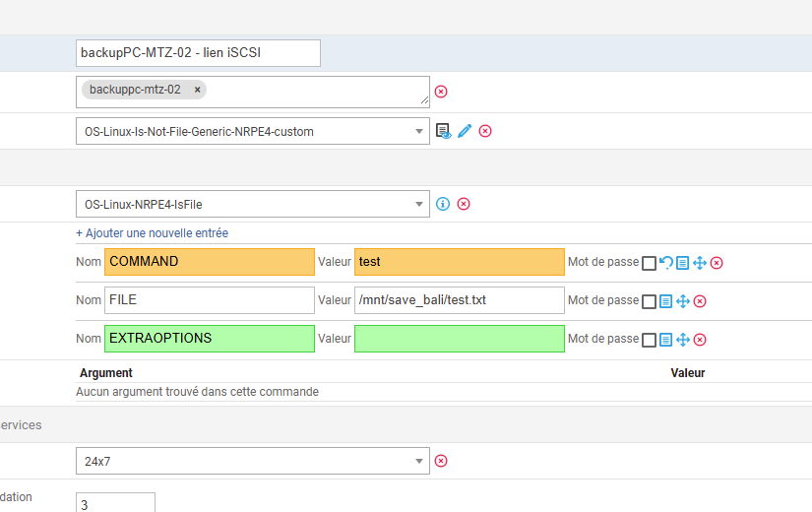Click the EXTRAOPTIONS macro name field
Screen dimensions: 812x512
(x=210, y=339)
